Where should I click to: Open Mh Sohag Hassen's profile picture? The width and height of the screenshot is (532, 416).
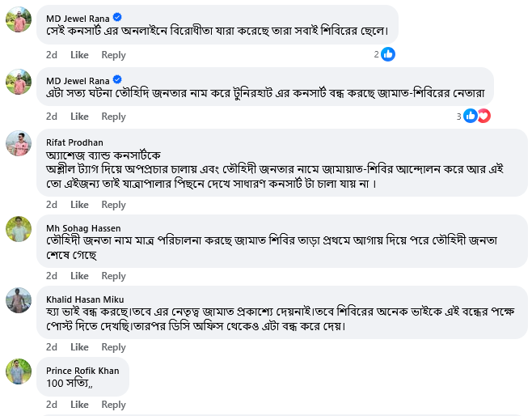tap(19, 230)
